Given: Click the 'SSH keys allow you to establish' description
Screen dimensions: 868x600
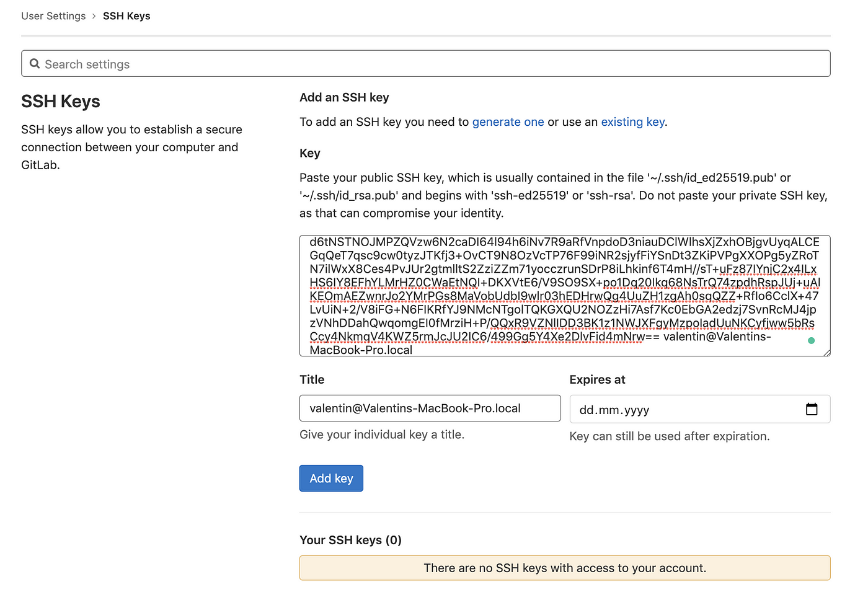Looking at the screenshot, I should 132,148.
